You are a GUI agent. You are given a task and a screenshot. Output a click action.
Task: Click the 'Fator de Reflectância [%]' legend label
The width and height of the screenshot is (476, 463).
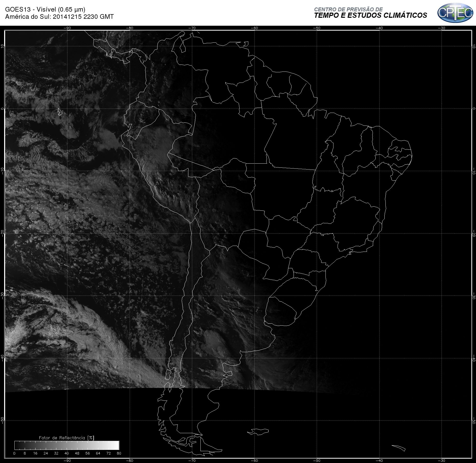[x=66, y=438]
